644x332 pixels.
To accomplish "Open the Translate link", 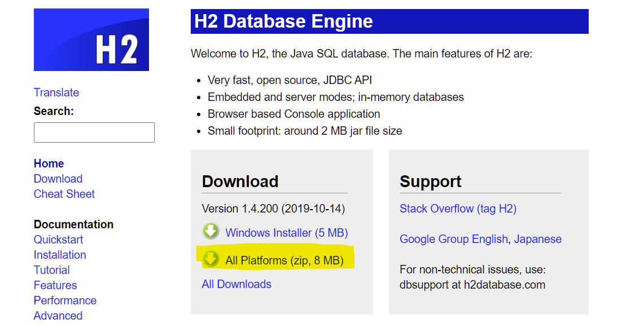I will pyautogui.click(x=56, y=92).
